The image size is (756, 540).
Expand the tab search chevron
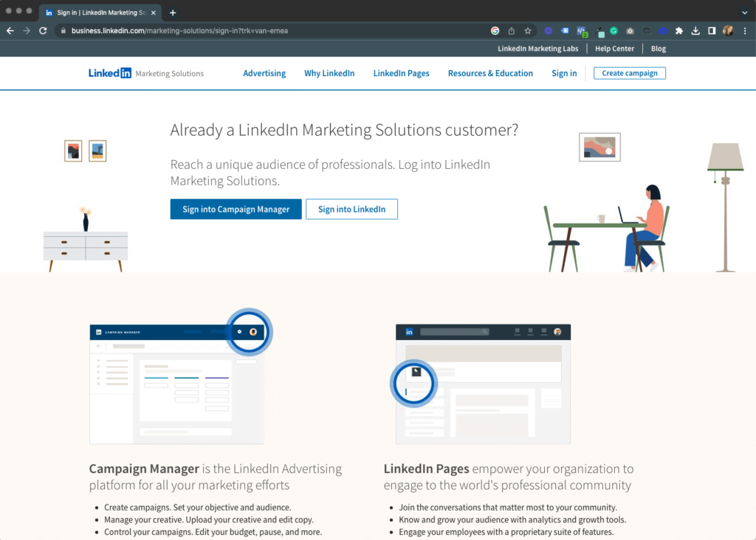click(744, 13)
